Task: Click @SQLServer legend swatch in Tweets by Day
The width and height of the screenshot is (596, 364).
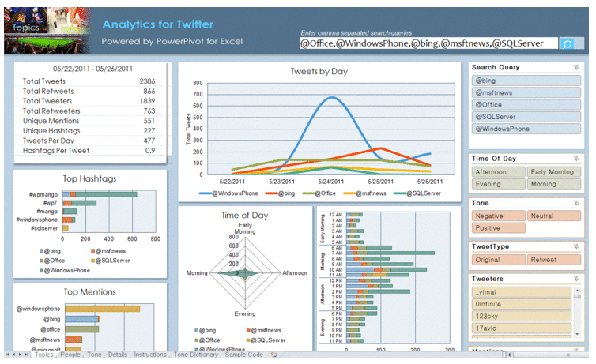Action: tap(400, 193)
